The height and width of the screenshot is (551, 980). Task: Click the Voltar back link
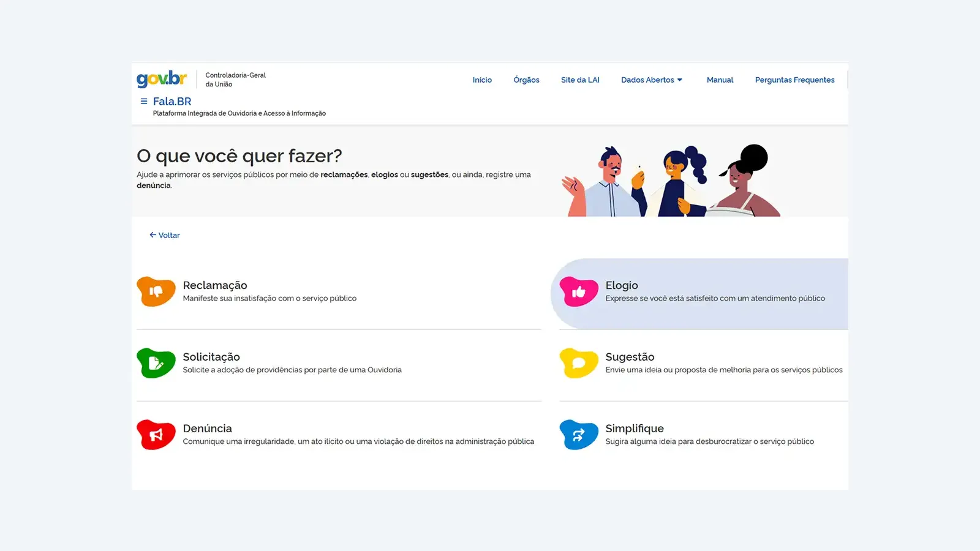[165, 235]
